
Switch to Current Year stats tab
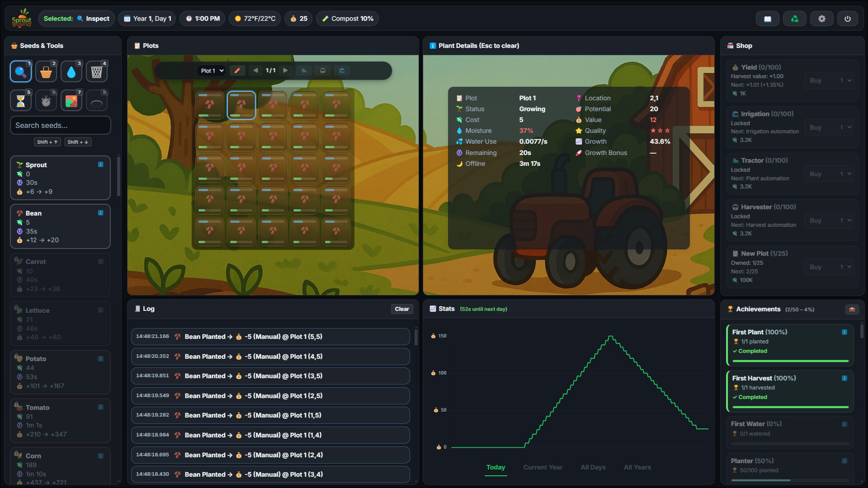pyautogui.click(x=542, y=467)
